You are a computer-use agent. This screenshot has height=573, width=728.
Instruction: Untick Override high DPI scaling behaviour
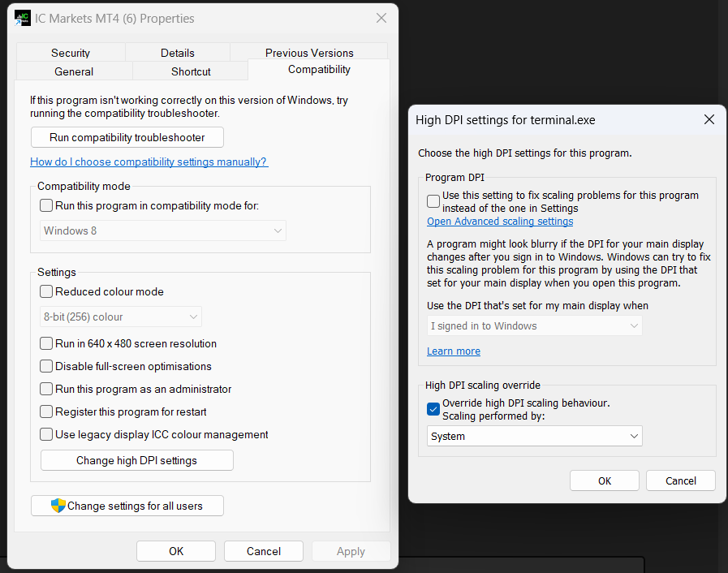(433, 409)
